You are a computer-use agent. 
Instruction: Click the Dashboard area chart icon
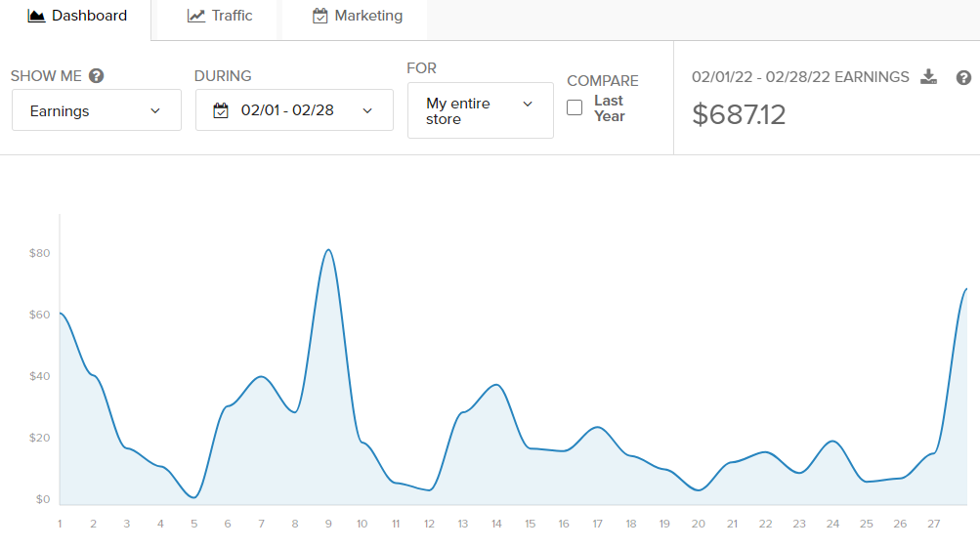[x=36, y=16]
